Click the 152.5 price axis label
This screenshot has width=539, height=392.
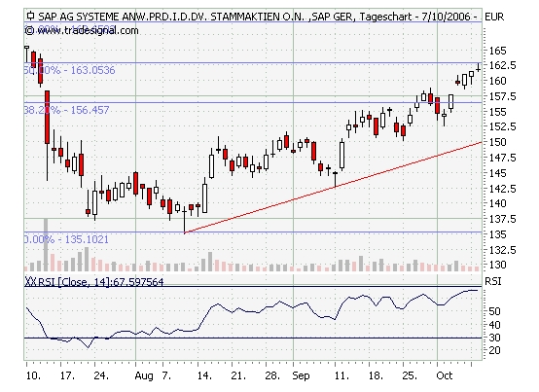point(502,126)
